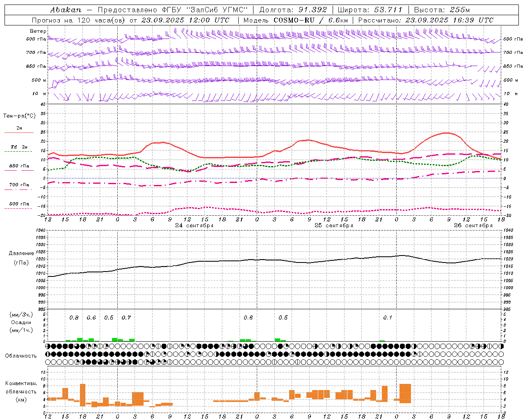Click "Рассчитано: 23.09.2025 16:39 UTC" text
Viewport: 525px width, 420px height.
click(x=426, y=20)
